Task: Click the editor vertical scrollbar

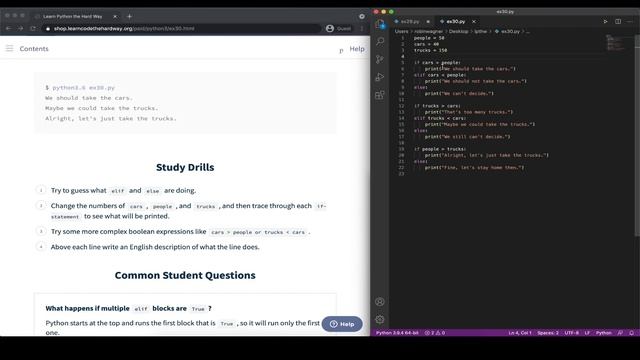Action: click(x=637, y=135)
